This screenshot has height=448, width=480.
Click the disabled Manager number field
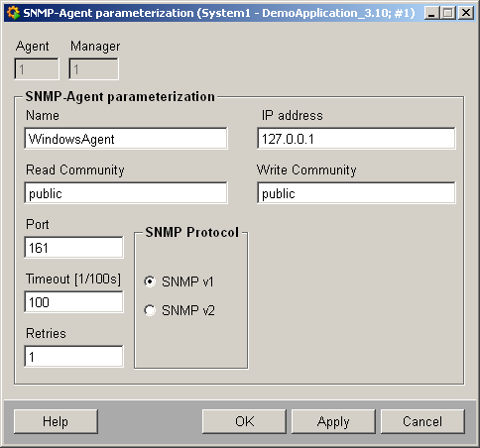tap(93, 69)
